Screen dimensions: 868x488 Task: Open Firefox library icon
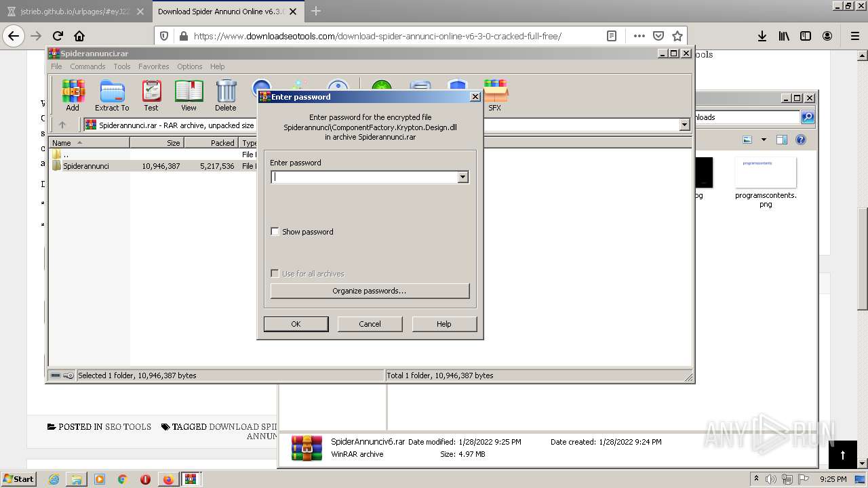[784, 36]
